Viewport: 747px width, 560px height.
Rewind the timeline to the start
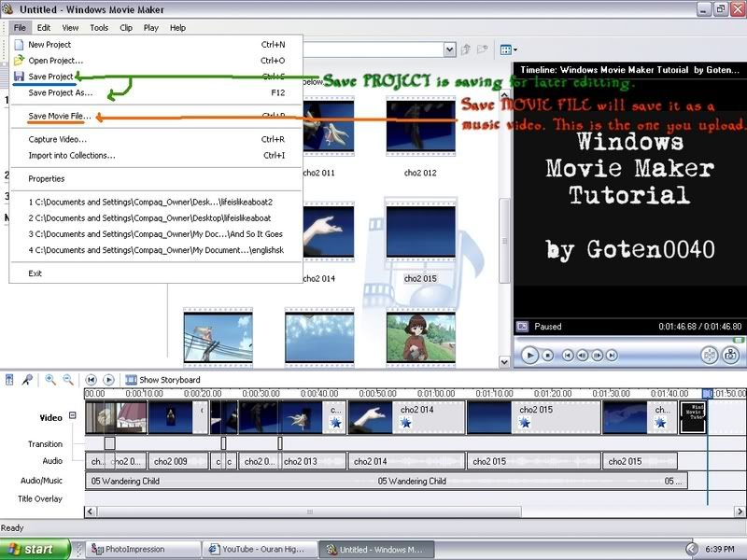91,380
